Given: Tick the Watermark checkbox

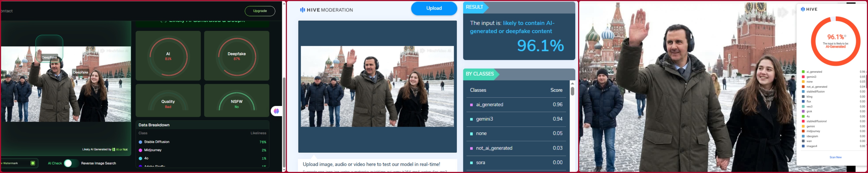Looking at the screenshot, I should (33, 163).
